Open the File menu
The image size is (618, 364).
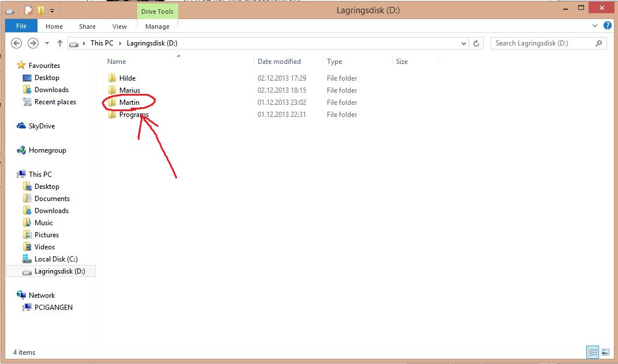tap(21, 26)
